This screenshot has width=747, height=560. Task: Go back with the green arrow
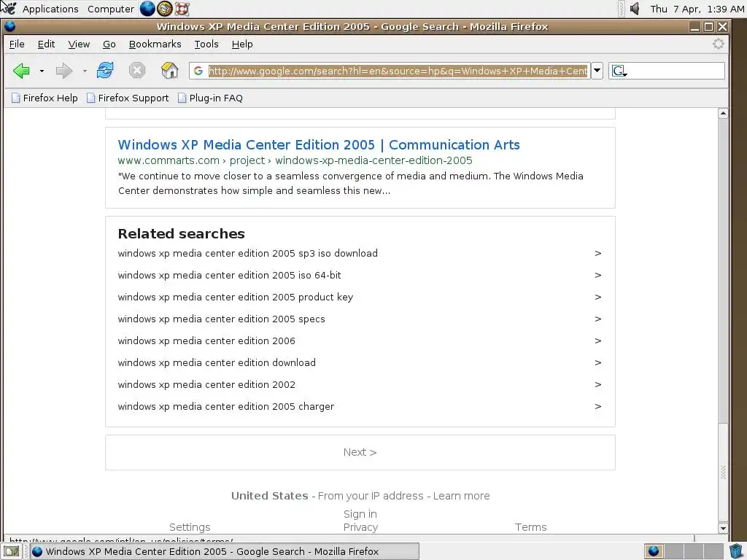point(21,71)
